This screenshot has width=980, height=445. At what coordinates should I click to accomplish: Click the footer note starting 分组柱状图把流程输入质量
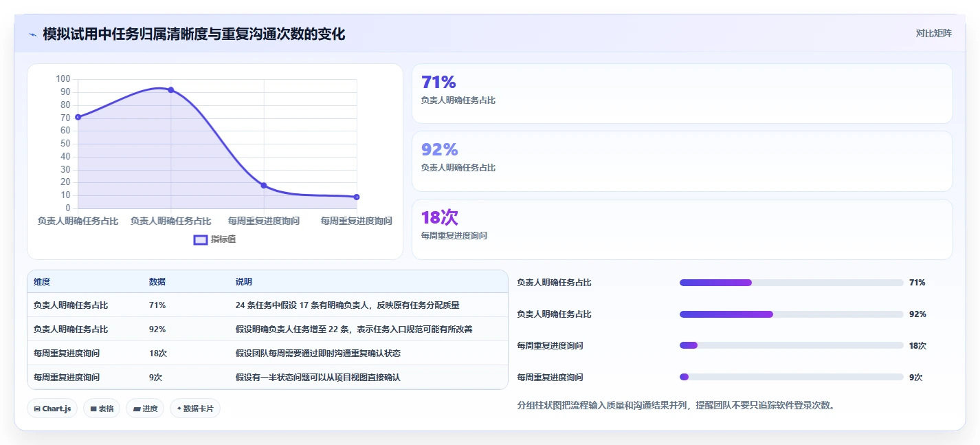point(677,406)
